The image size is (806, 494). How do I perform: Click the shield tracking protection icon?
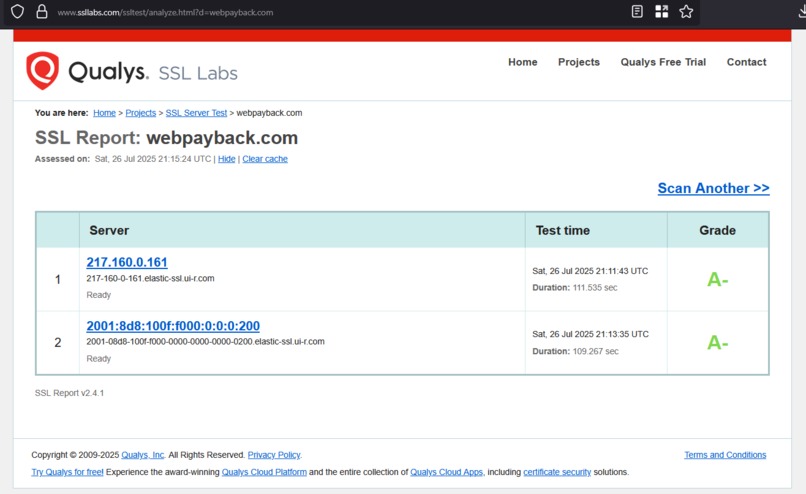point(17,11)
